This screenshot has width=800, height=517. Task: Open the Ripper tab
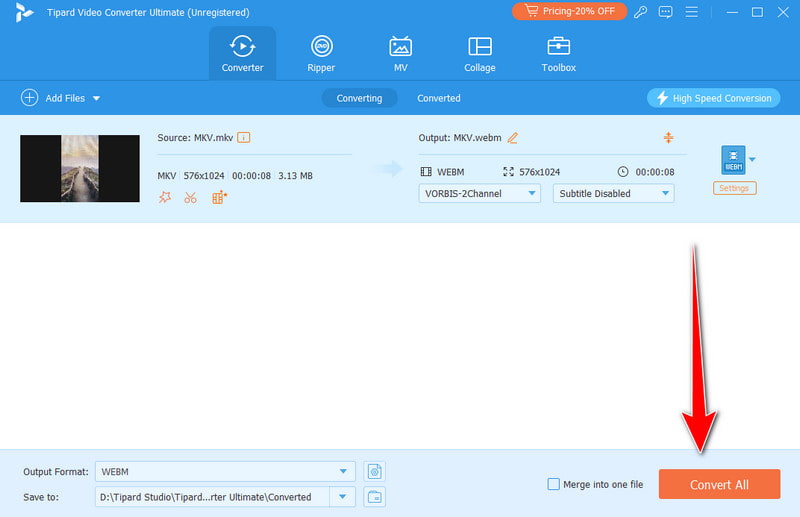coord(321,54)
